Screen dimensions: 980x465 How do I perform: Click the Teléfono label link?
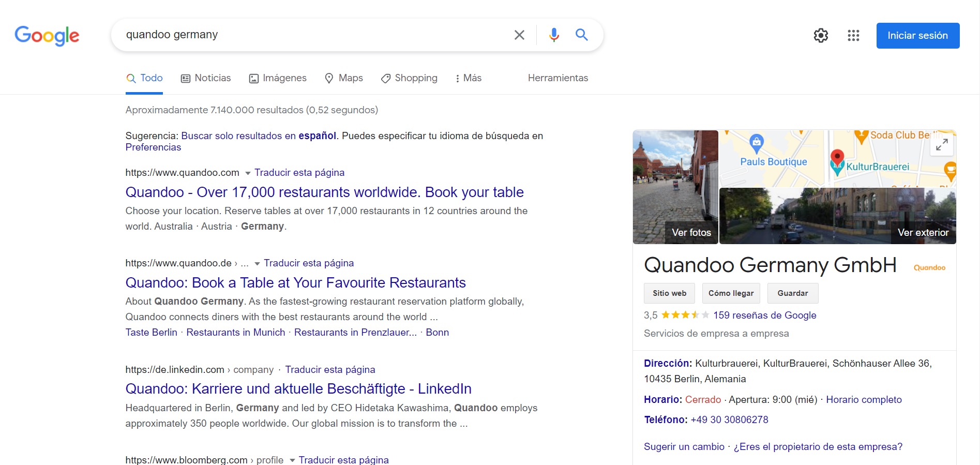point(666,419)
